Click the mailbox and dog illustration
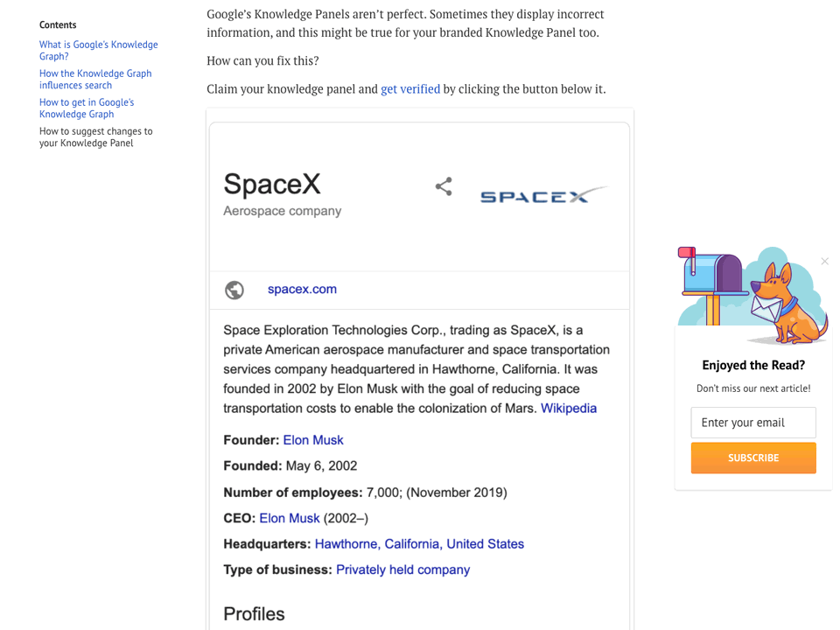 click(752, 293)
